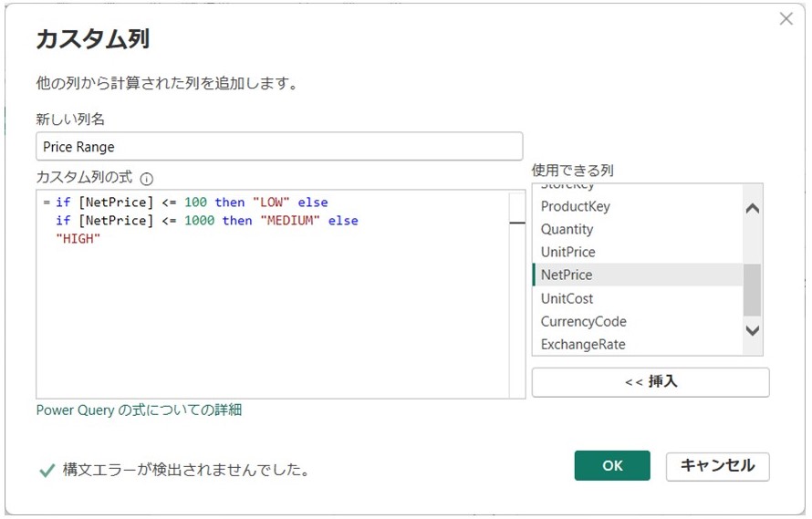Focus the Price Range column name field

pyautogui.click(x=278, y=146)
